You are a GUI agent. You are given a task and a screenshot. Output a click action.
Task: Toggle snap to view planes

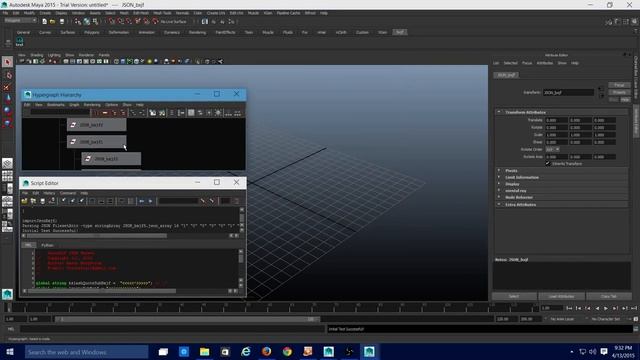click(x=146, y=21)
